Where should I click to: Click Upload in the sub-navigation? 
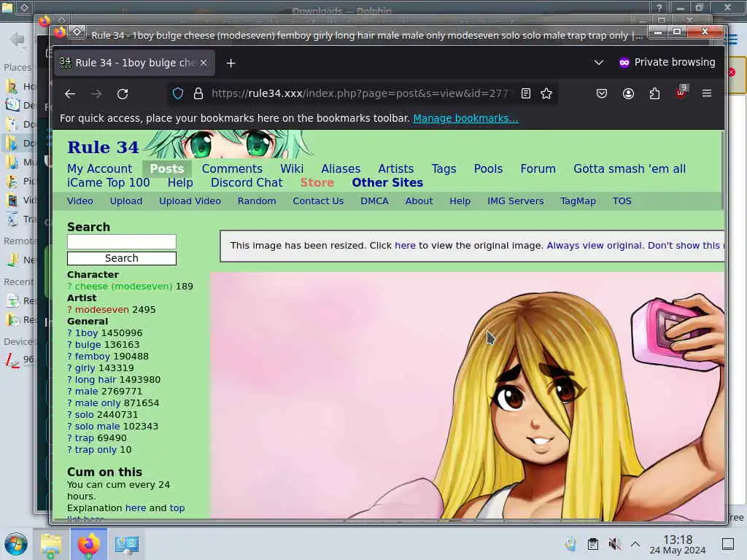point(125,201)
